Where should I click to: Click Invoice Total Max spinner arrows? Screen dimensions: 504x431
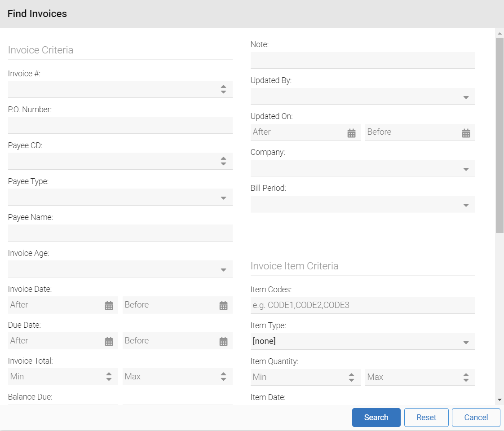pyautogui.click(x=223, y=377)
